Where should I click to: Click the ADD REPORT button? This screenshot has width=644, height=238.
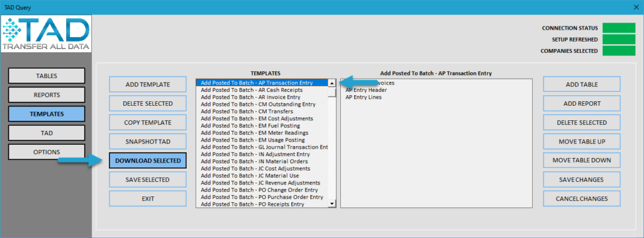[x=582, y=103]
